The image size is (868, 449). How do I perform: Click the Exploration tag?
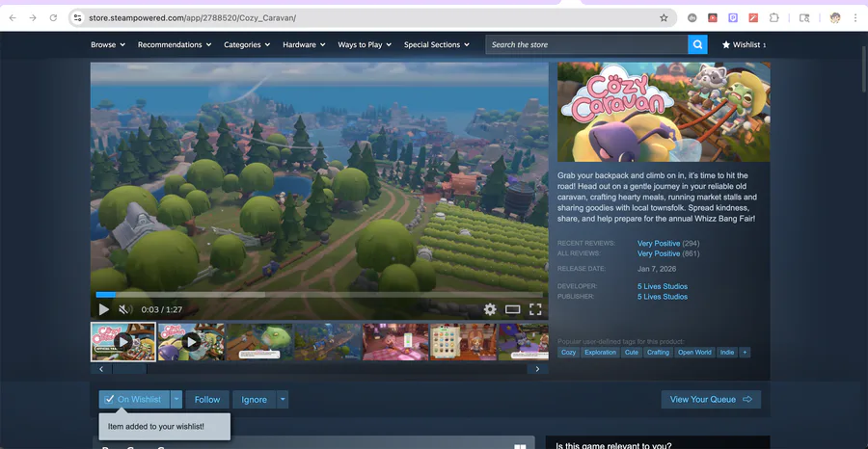coord(600,353)
